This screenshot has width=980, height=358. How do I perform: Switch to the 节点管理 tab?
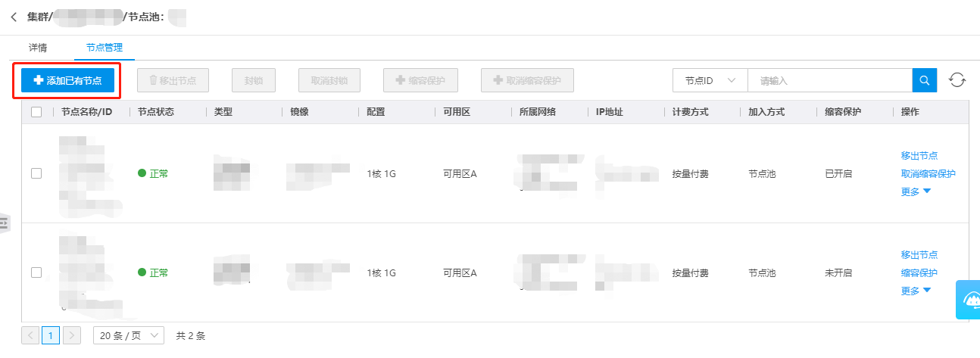[105, 48]
